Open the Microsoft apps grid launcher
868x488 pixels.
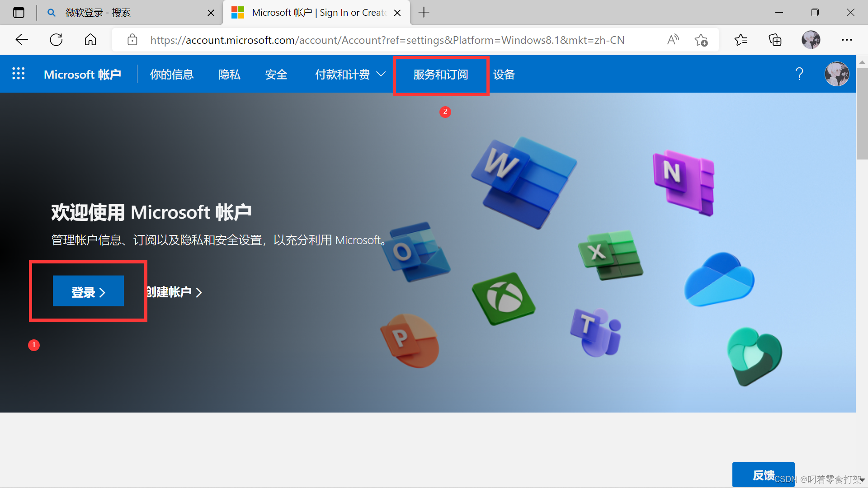click(18, 74)
